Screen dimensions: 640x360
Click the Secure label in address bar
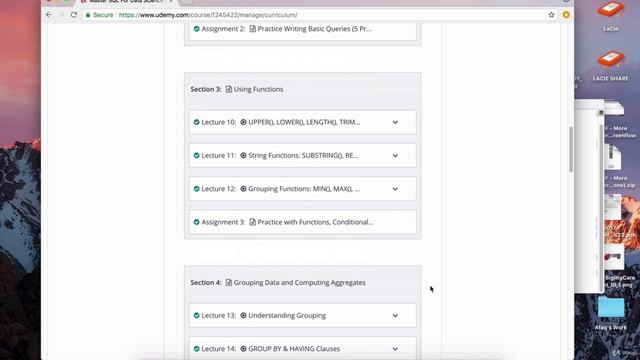coord(103,15)
